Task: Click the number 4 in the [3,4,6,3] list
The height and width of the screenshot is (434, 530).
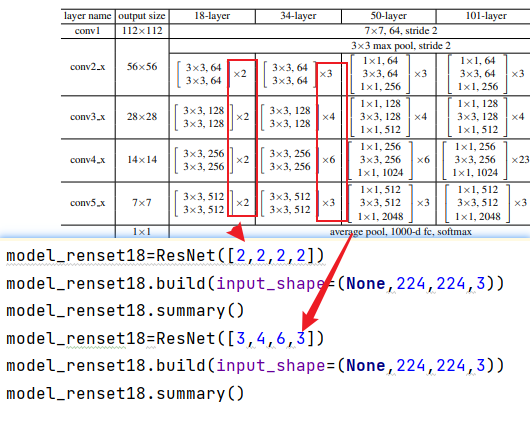Action: point(261,338)
